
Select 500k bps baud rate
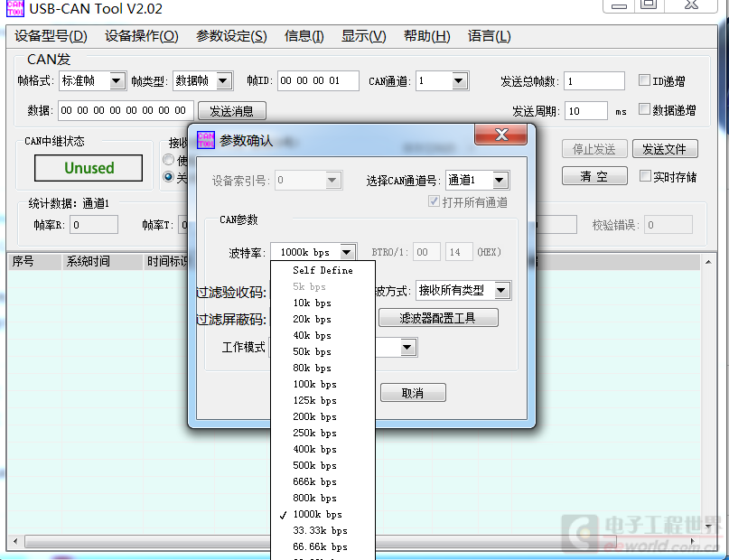coord(322,466)
